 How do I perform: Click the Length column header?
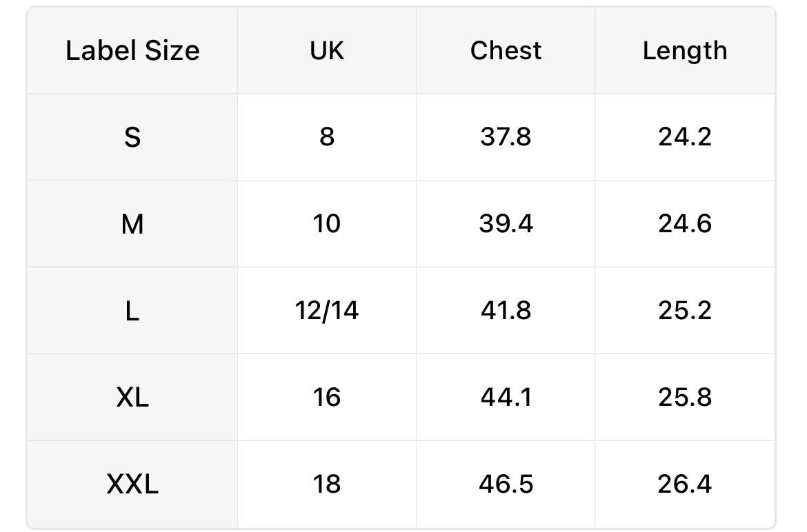tap(684, 50)
